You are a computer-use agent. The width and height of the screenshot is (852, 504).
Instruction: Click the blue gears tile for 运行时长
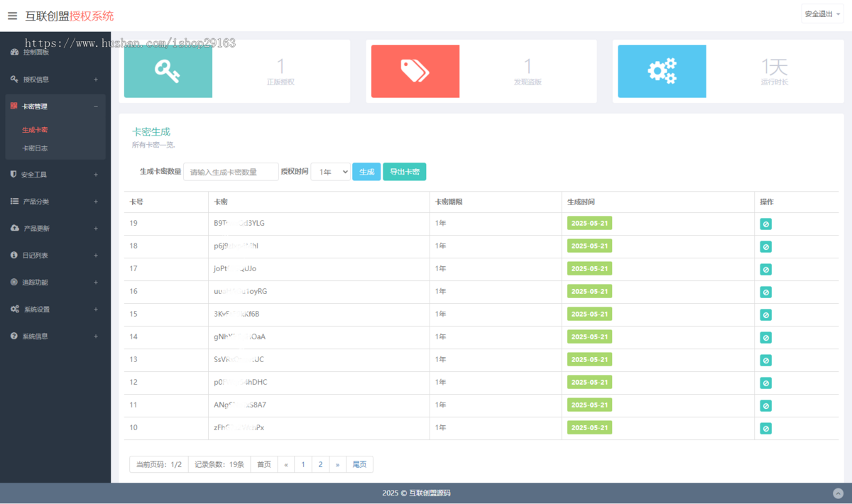point(662,71)
